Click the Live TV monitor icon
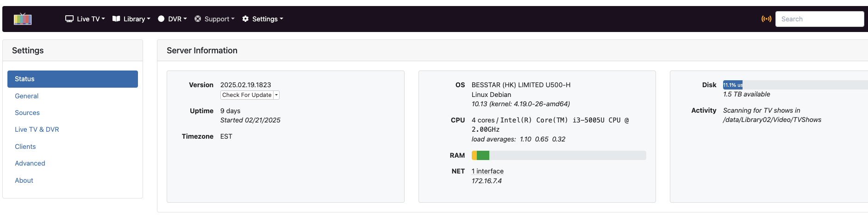 click(69, 19)
